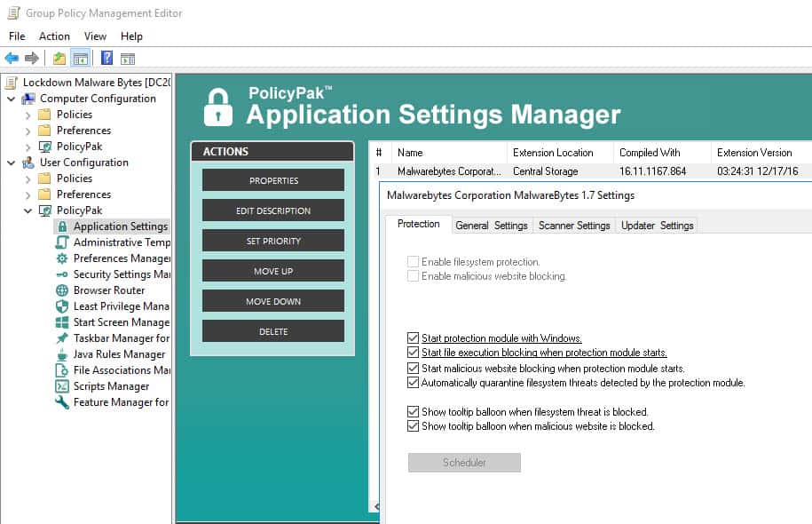Click the PolicyPak icon under Computer Configuration
Screen dimensions: 812x524
[45, 147]
